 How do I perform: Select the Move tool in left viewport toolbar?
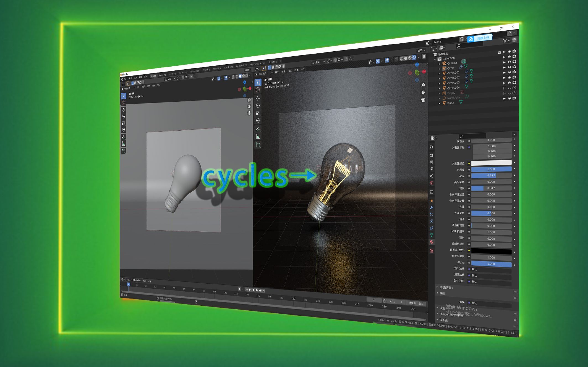click(123, 110)
